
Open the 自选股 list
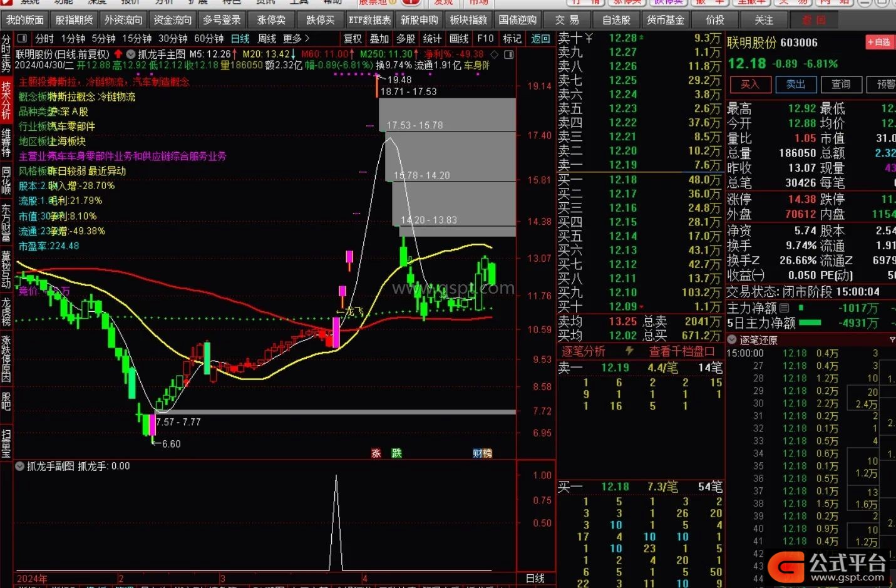click(x=616, y=20)
